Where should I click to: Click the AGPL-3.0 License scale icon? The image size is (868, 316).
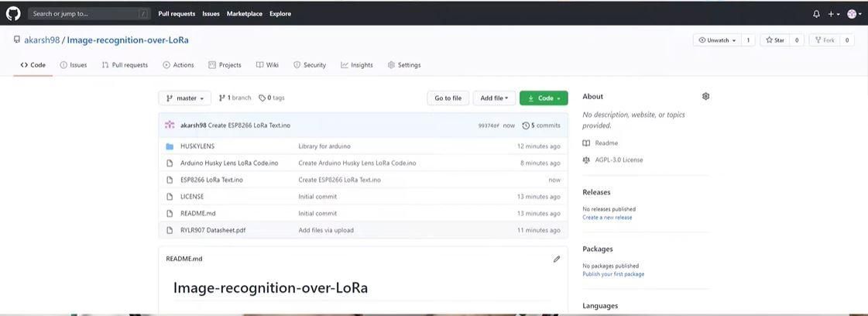click(586, 160)
